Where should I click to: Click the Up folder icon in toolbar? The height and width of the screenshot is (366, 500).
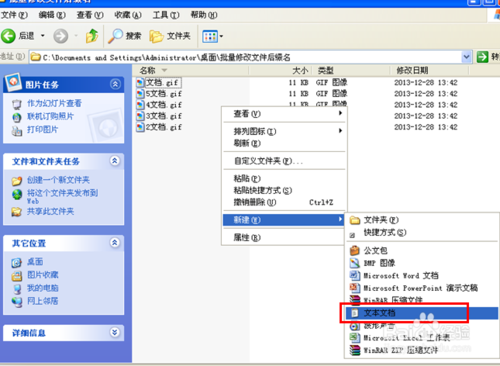tap(92, 36)
